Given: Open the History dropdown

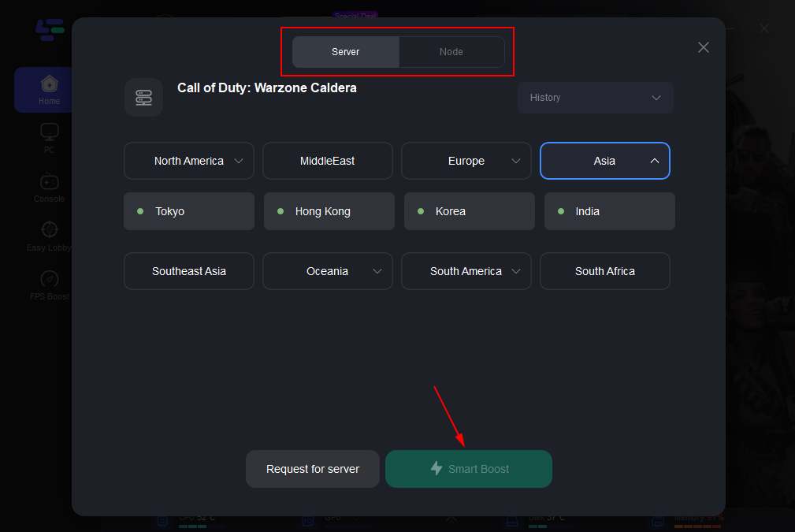Looking at the screenshot, I should point(595,98).
